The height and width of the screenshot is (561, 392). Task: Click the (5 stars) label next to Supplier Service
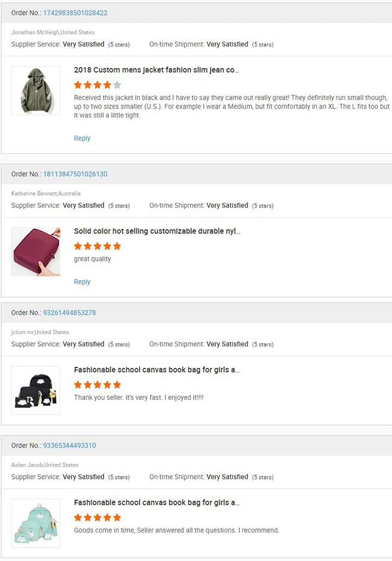pyautogui.click(x=119, y=44)
